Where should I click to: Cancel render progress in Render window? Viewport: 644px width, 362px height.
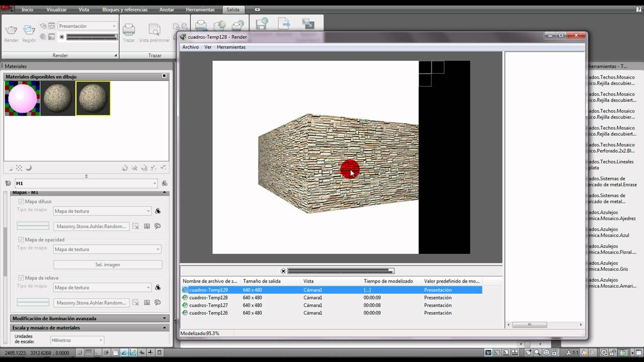point(283,271)
